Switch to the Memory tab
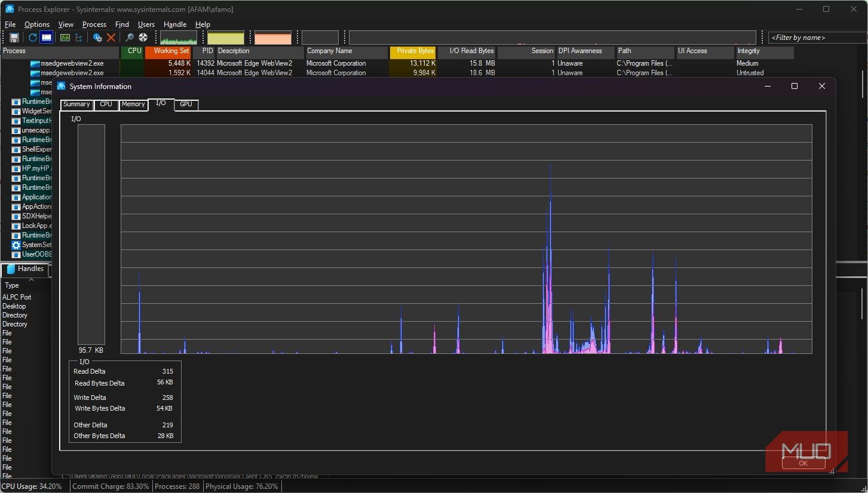The width and height of the screenshot is (868, 493). tap(133, 104)
